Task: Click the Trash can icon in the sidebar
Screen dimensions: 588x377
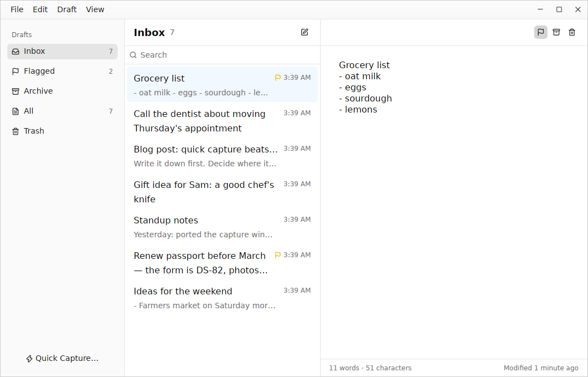Action: (x=16, y=131)
